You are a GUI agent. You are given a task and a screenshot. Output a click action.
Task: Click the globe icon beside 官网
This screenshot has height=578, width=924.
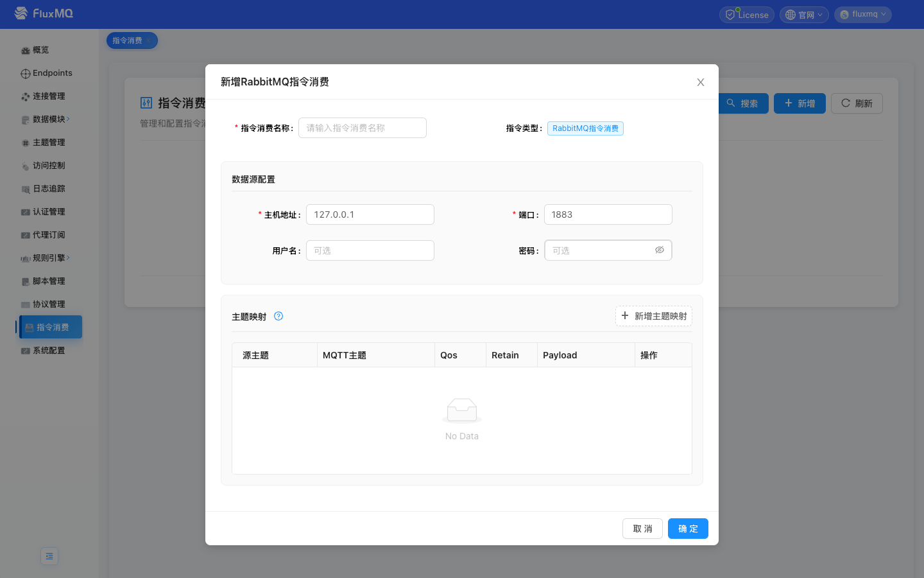(791, 15)
